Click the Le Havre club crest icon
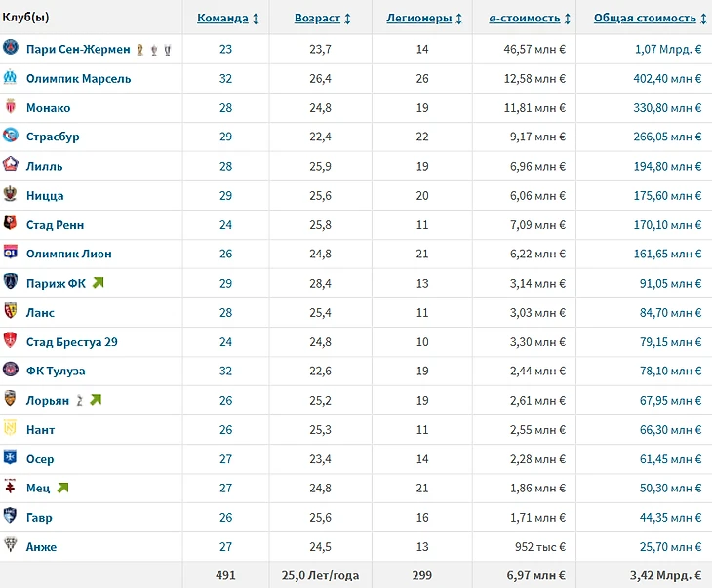The height and width of the screenshot is (588, 712). [11, 517]
